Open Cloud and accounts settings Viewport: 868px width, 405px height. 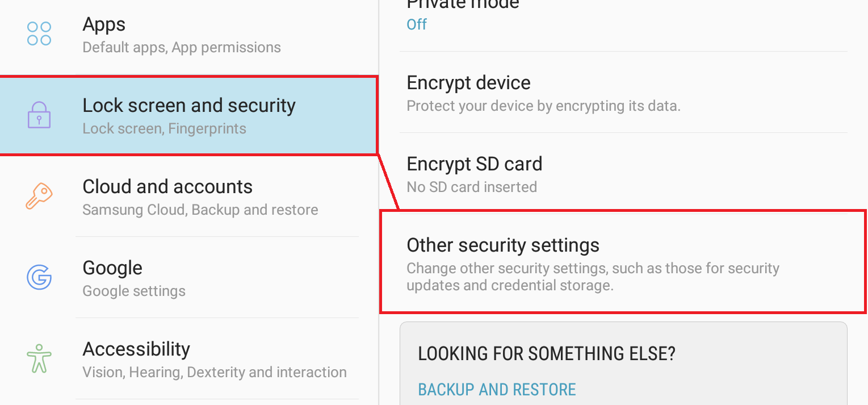(167, 187)
